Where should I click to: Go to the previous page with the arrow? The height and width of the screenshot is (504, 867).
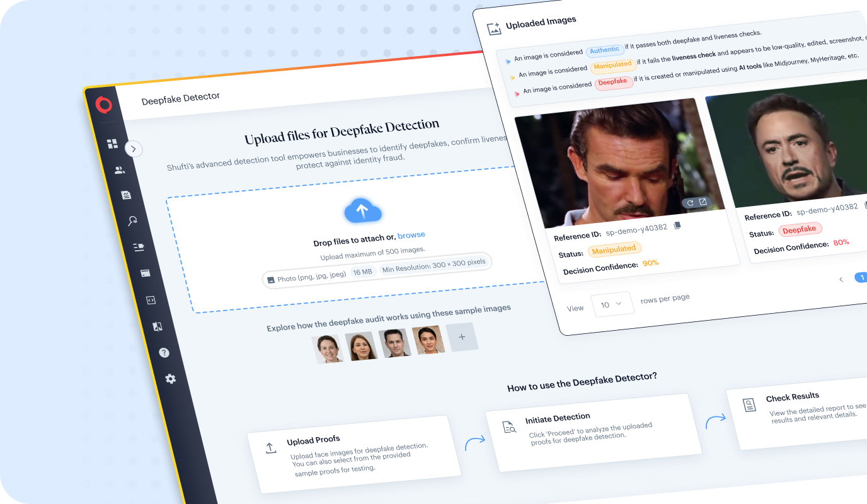(x=841, y=279)
